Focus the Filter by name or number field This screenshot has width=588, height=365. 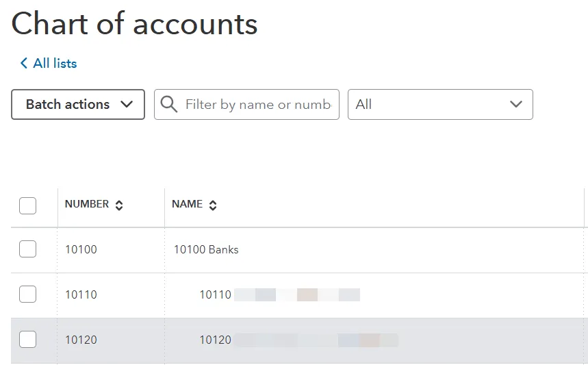[258, 104]
